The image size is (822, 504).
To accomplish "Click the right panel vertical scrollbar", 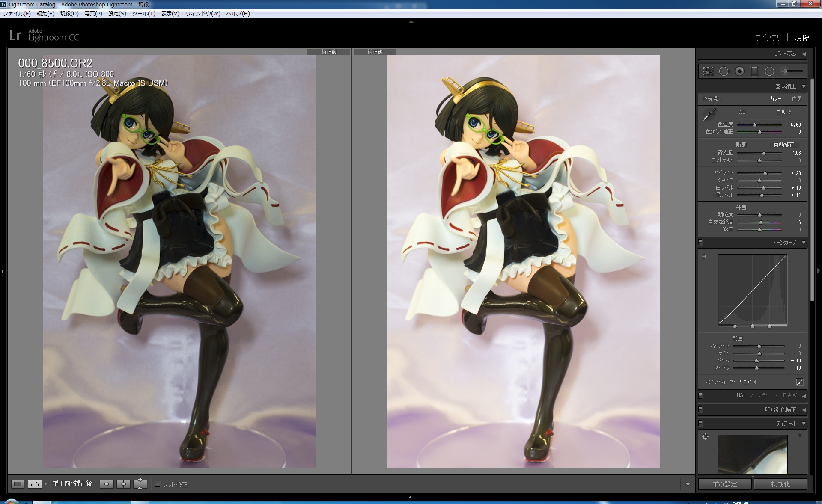I will coord(812,190).
